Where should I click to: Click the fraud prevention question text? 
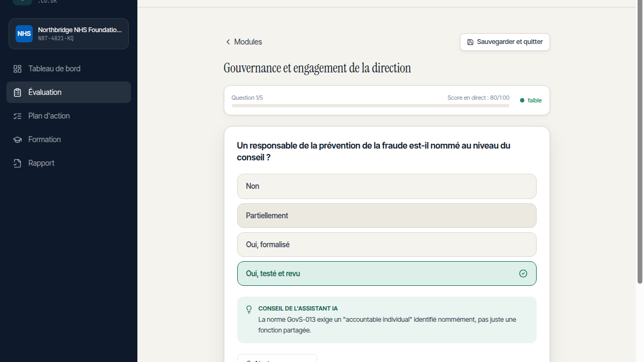(x=374, y=152)
